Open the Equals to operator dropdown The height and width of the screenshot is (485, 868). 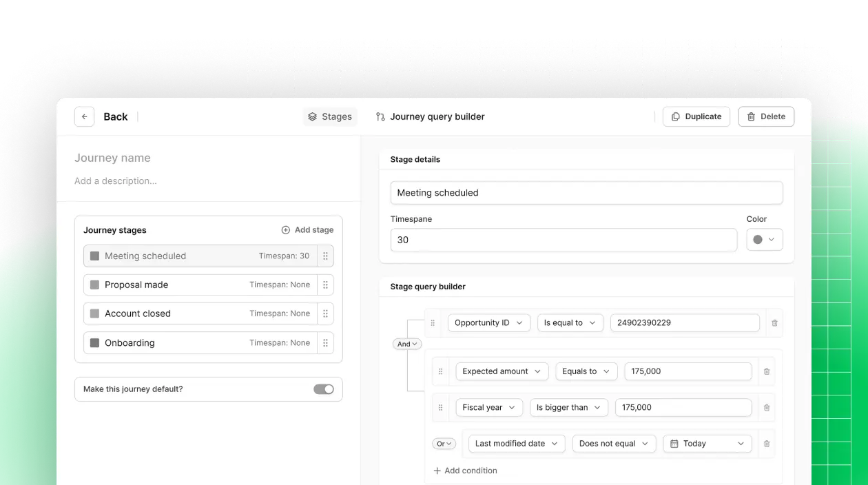[587, 371]
